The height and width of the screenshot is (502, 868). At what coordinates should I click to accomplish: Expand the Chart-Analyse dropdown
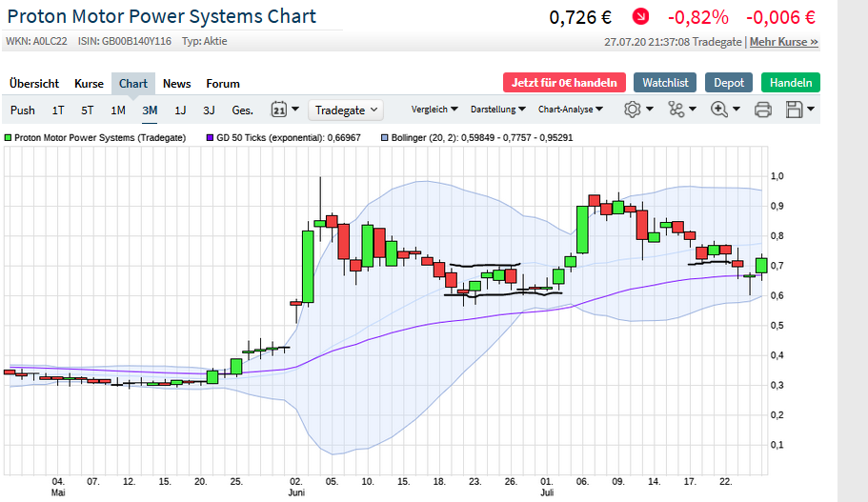[570, 110]
